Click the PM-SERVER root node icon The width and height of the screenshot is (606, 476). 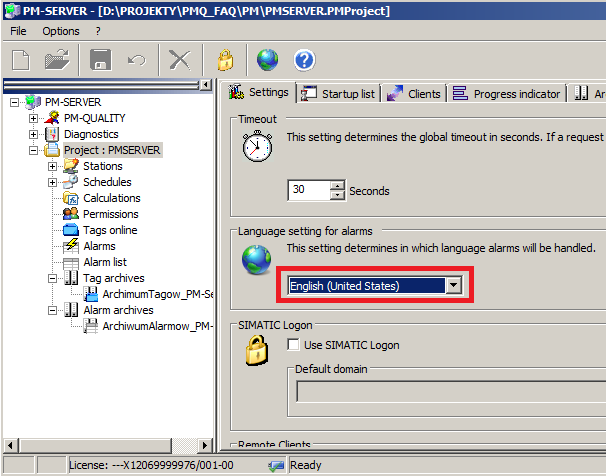pyautogui.click(x=33, y=102)
